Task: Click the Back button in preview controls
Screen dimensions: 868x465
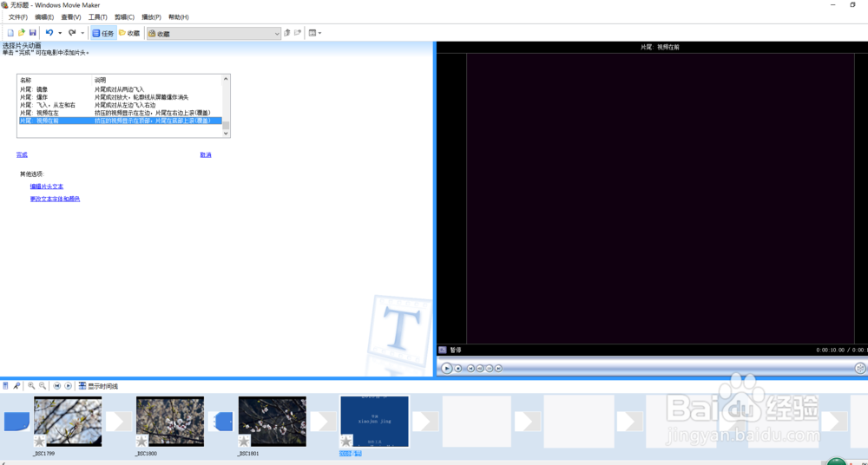Action: [471, 368]
